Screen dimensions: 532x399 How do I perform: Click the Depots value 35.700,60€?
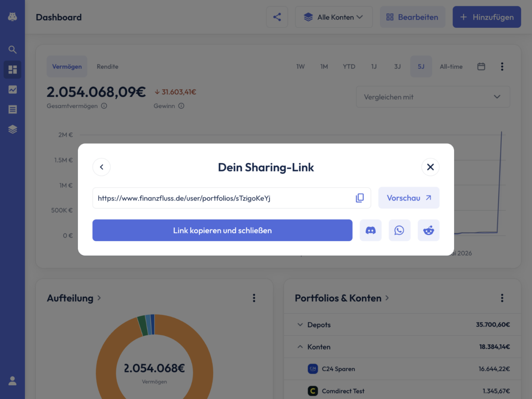tap(493, 325)
